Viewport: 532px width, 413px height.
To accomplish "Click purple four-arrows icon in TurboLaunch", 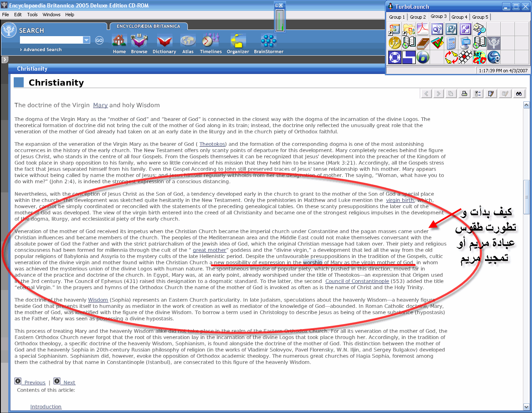I will point(465,29).
